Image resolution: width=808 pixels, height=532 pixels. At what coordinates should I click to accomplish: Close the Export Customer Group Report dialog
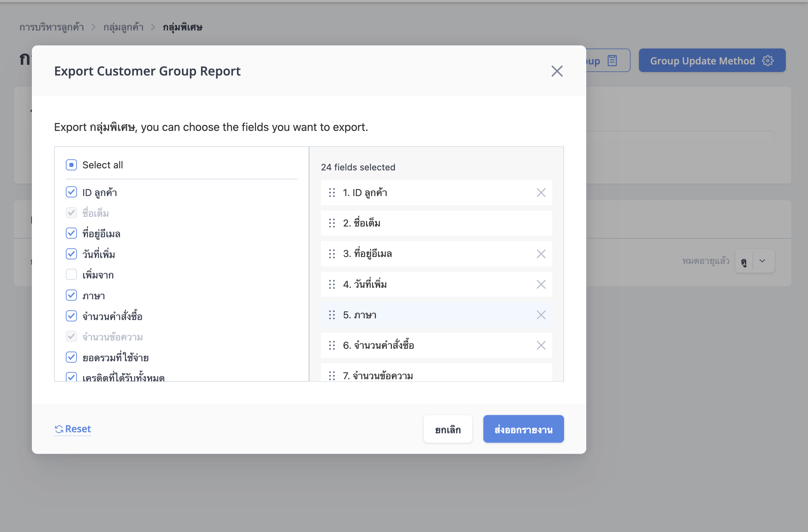557,71
